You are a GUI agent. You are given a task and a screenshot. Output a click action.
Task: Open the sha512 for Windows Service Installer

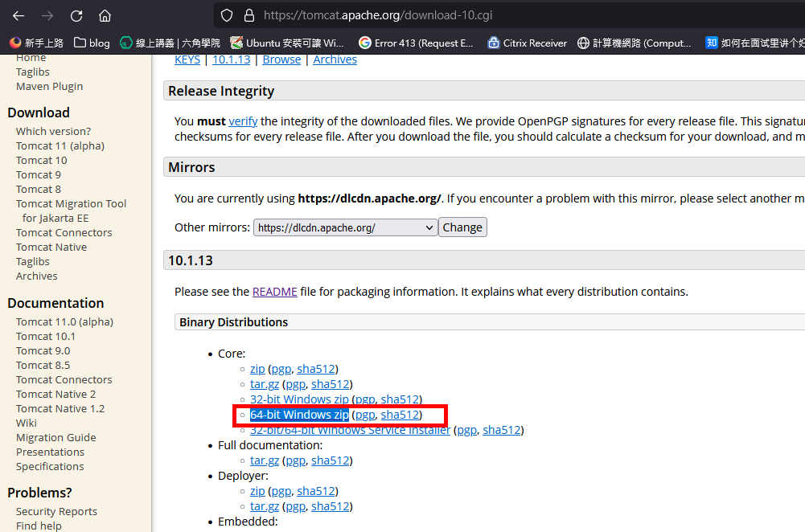(502, 430)
